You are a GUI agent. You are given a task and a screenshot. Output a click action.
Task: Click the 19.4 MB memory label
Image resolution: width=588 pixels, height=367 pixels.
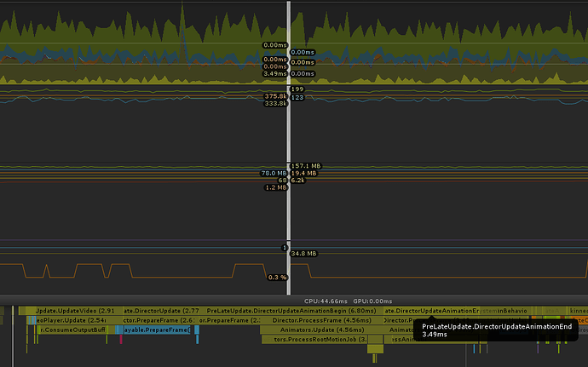tap(303, 173)
